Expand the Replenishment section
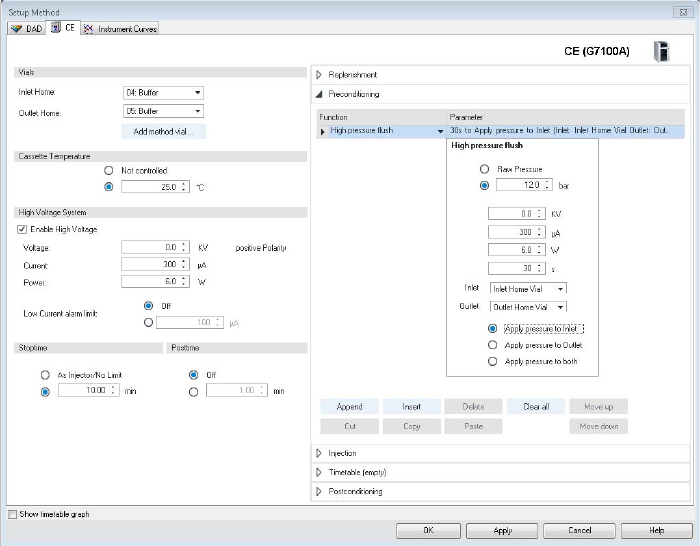Screen dimensions: 700x546 [x=319, y=75]
